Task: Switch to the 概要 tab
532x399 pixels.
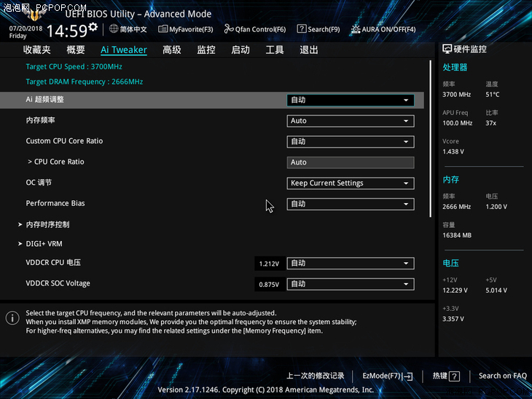Action: [76, 50]
